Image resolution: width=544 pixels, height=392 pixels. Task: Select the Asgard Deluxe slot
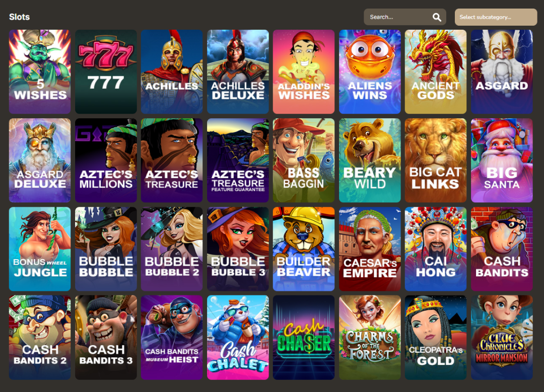pos(40,161)
